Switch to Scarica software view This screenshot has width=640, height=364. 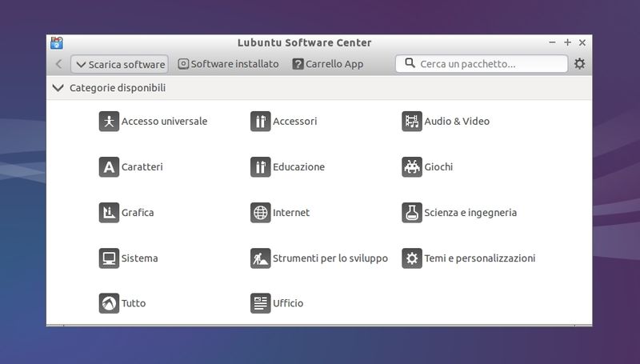tap(119, 64)
